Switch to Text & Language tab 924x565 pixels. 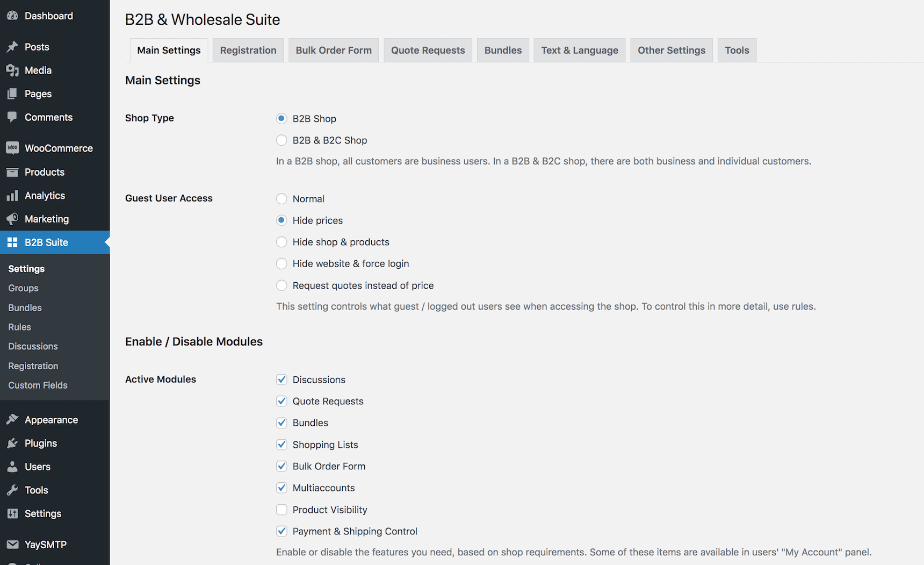[x=580, y=50]
